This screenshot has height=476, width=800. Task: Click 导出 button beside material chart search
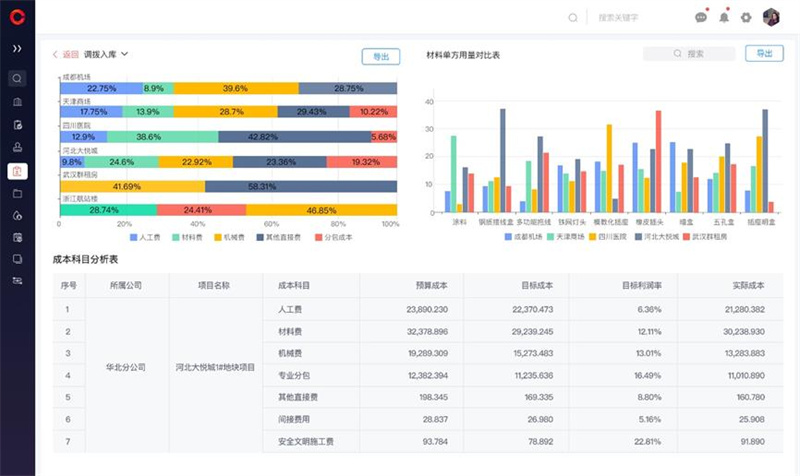pos(764,54)
